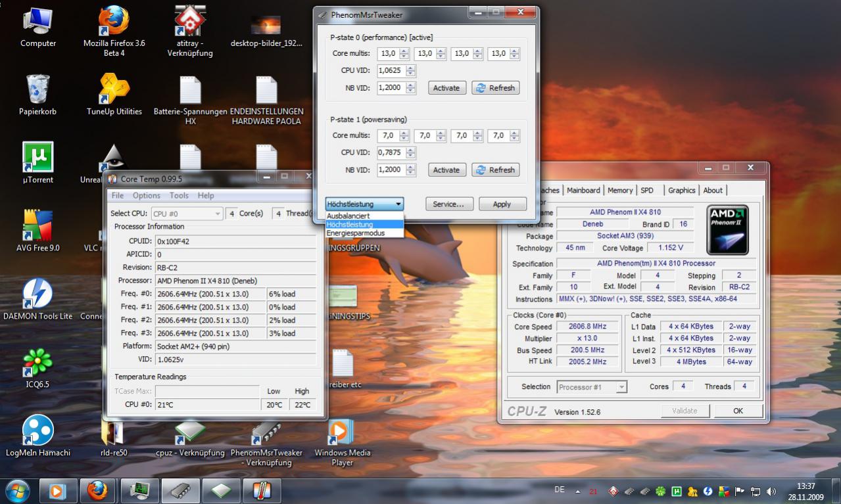The image size is (841, 504).
Task: Select the desktop-bilder image file icon
Action: (266, 30)
